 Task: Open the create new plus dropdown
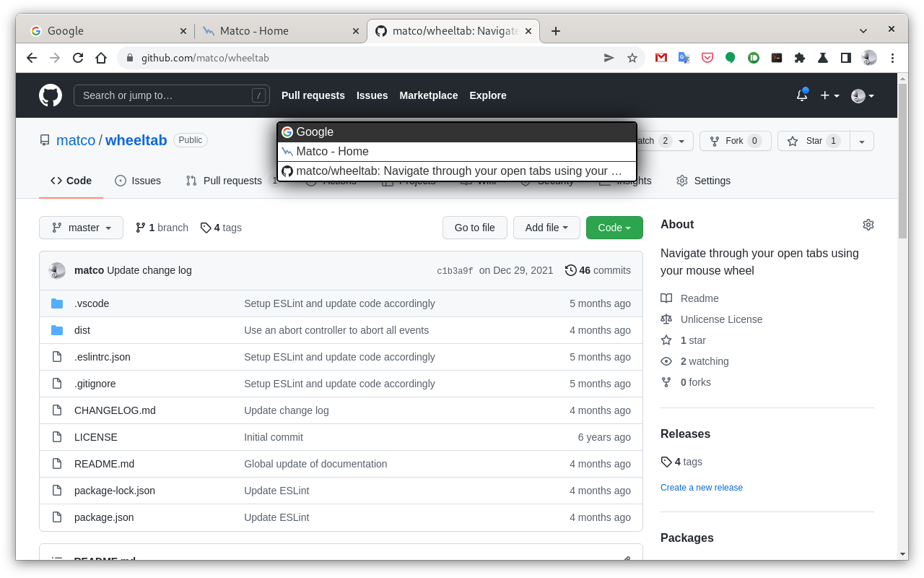click(x=829, y=95)
